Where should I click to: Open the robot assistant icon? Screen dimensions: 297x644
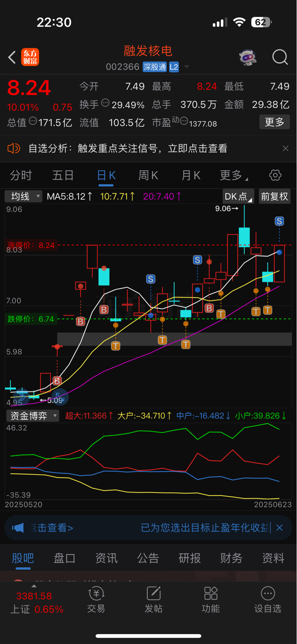pyautogui.click(x=248, y=57)
